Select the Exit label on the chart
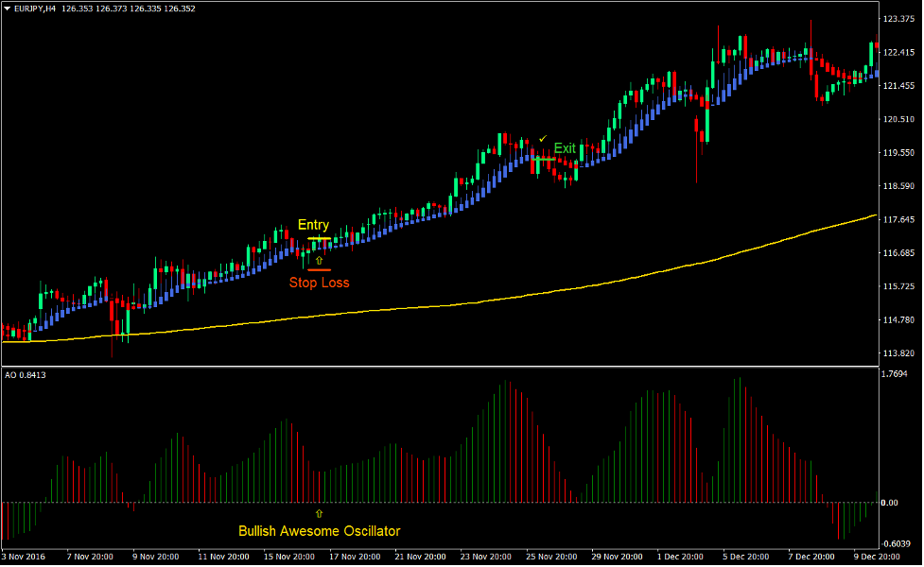924x567 pixels. (565, 147)
